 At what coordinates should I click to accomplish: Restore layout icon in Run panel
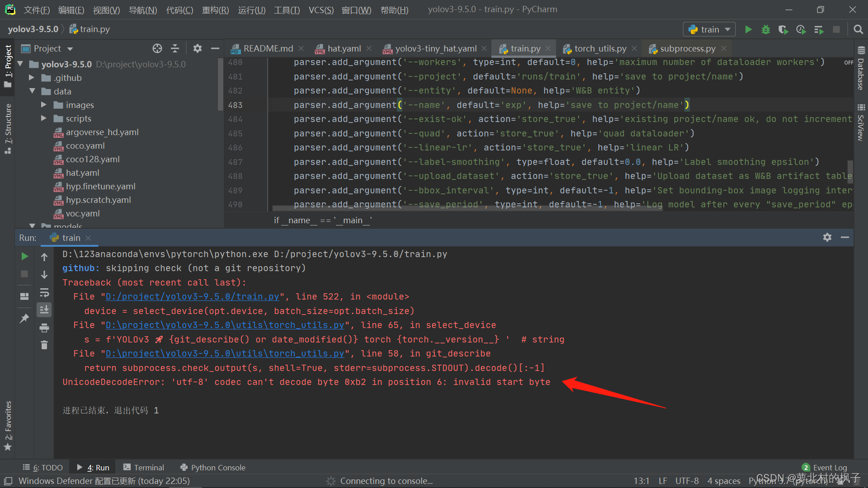click(25, 296)
